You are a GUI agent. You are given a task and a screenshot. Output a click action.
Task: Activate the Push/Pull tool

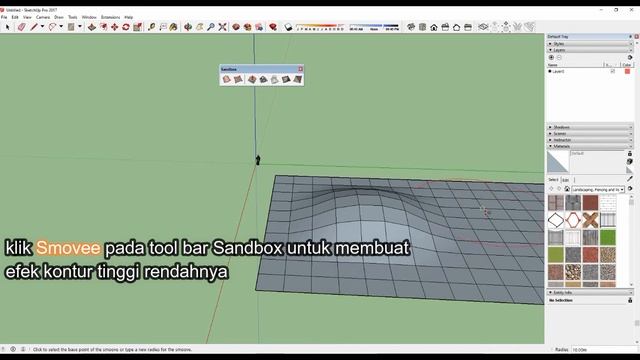coord(92,27)
